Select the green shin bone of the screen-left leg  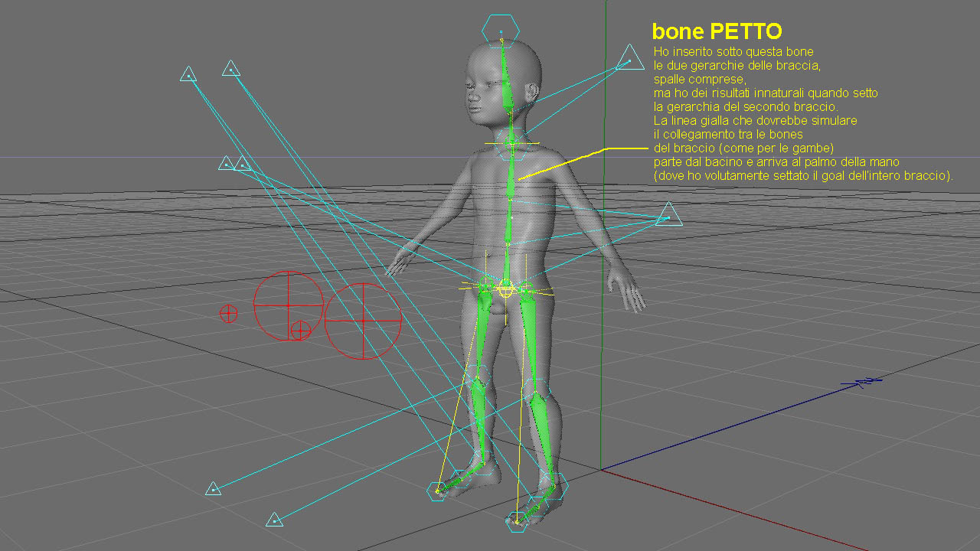point(478,419)
